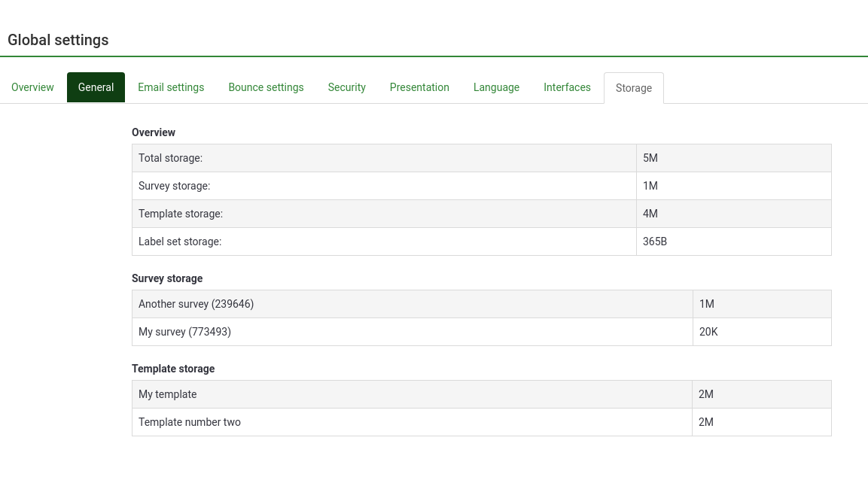
Task: Click the Label set storage row label
Action: click(180, 242)
